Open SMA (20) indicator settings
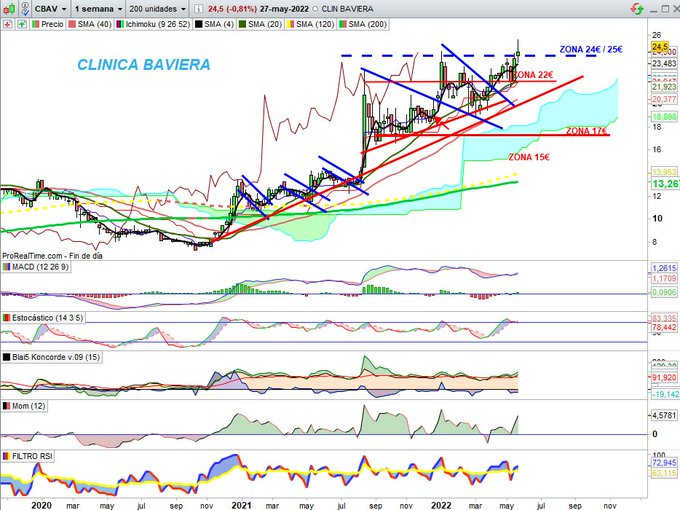The height and width of the screenshot is (510, 680). pyautogui.click(x=261, y=24)
